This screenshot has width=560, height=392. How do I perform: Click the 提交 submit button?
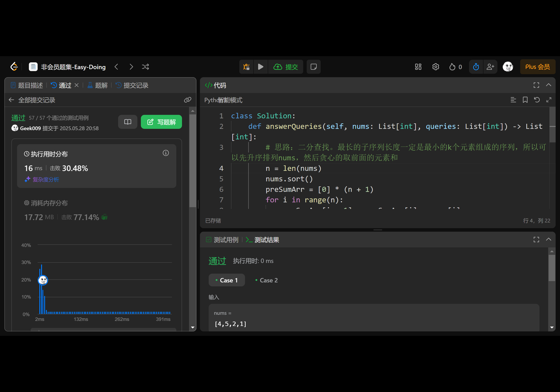[286, 66]
